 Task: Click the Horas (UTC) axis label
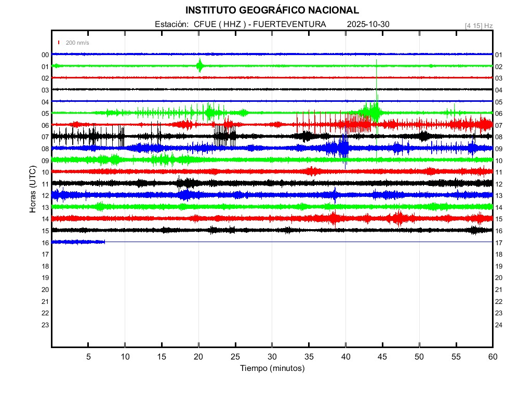[33, 190]
